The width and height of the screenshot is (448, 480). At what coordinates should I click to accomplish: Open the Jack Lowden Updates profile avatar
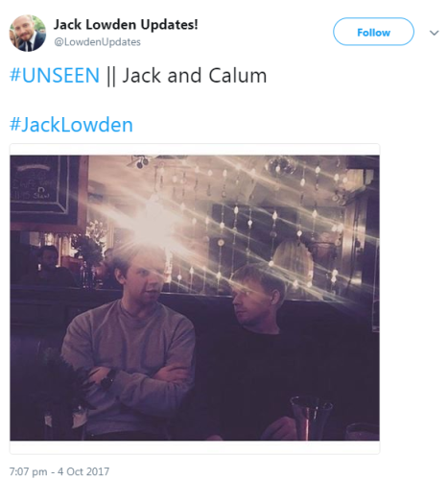(28, 33)
